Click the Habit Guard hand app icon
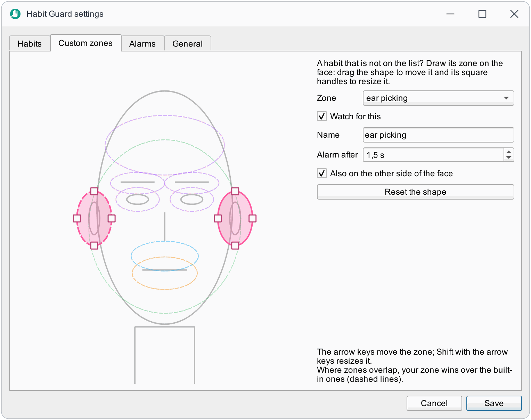The width and height of the screenshot is (531, 420). [x=15, y=14]
